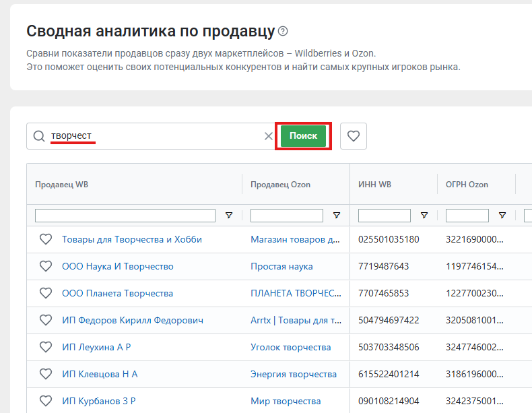Open filter options for Продавец WB column

(x=229, y=215)
